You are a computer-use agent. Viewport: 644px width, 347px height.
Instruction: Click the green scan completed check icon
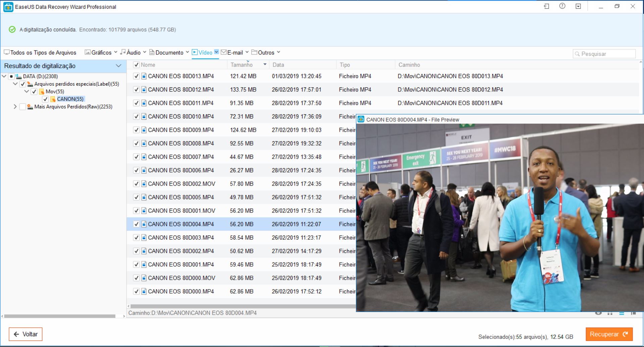click(12, 30)
